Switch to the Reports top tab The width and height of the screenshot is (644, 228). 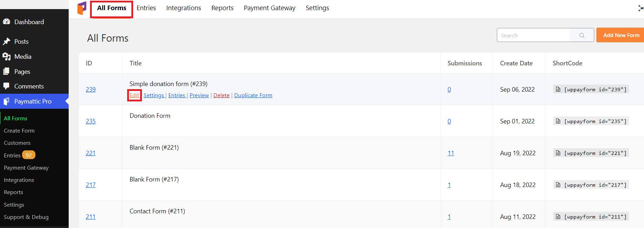[x=222, y=8]
